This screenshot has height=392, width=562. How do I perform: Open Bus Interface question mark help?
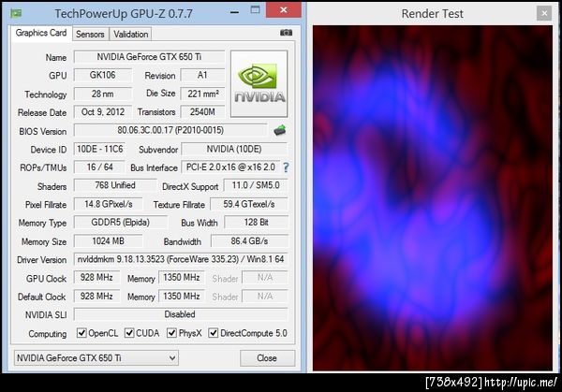coord(286,167)
